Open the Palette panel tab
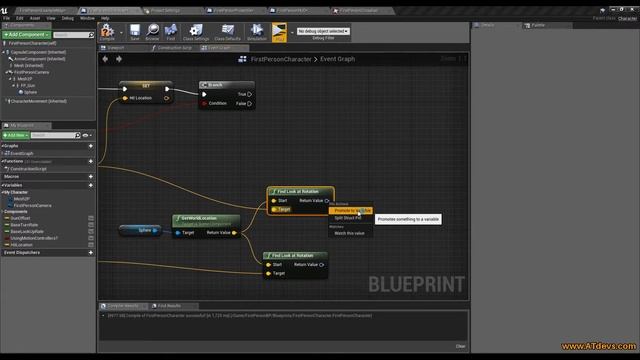Viewport: 640px width, 360px height. [x=538, y=25]
